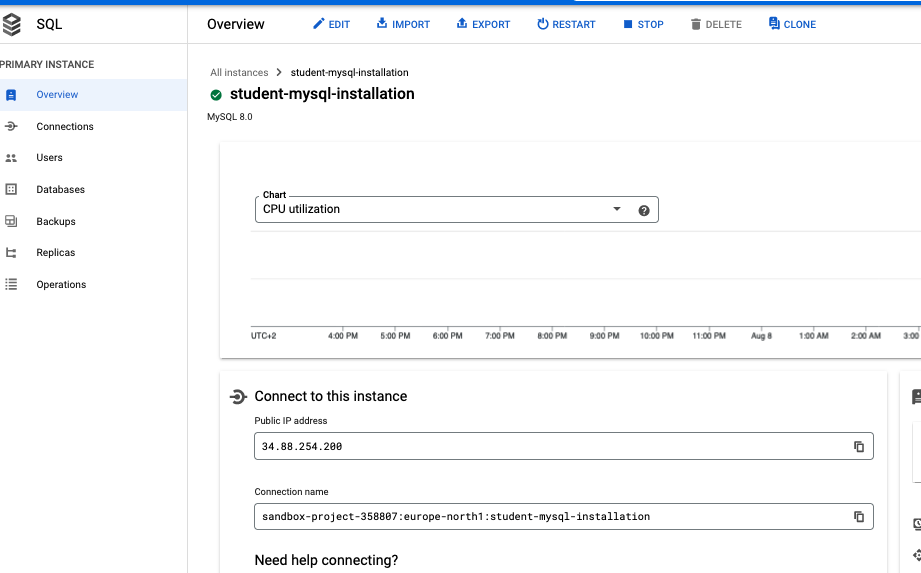The image size is (921, 573).
Task: Open the CPU utilization chart dropdown
Action: 440,210
